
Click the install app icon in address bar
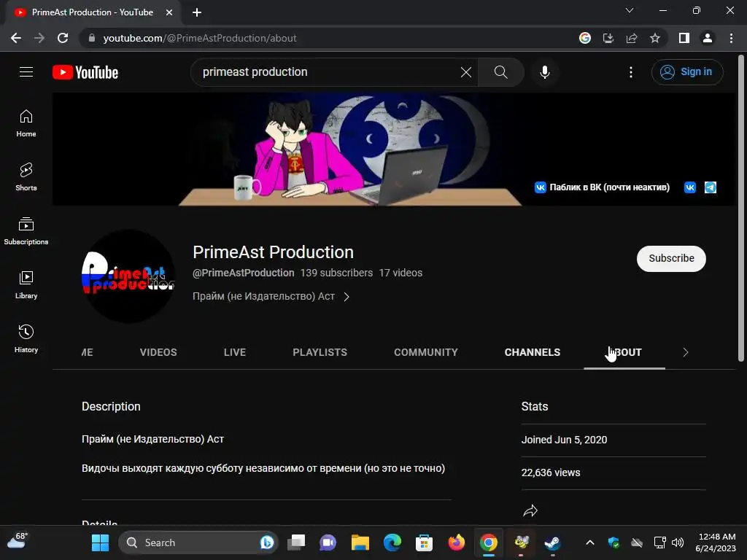pyautogui.click(x=608, y=38)
